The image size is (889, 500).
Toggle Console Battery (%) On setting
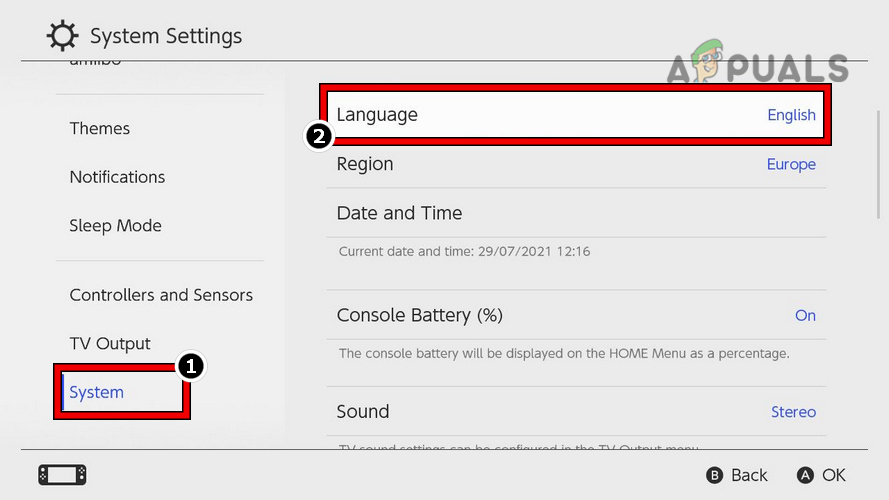coord(575,315)
